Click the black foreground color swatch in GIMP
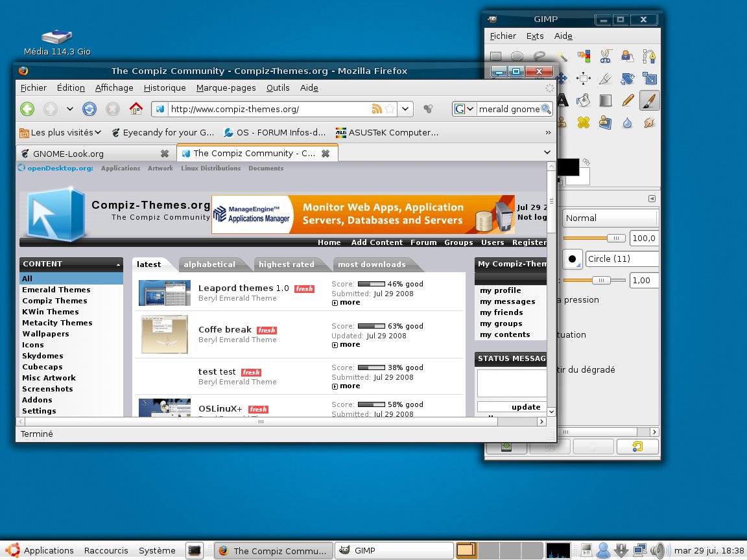The width and height of the screenshot is (747, 560). (568, 167)
